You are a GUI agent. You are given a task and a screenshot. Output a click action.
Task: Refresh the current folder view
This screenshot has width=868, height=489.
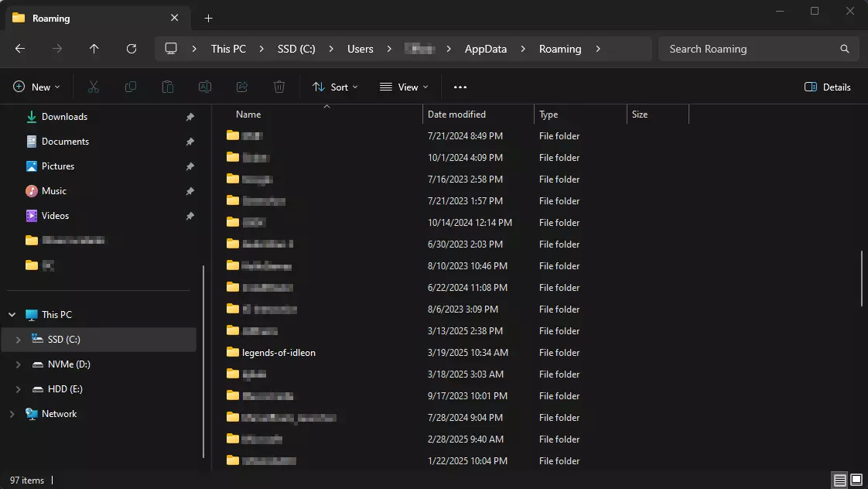[x=132, y=49]
